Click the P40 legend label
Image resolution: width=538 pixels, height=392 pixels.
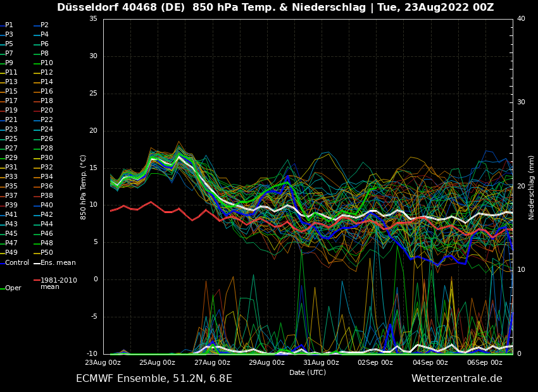click(x=46, y=205)
